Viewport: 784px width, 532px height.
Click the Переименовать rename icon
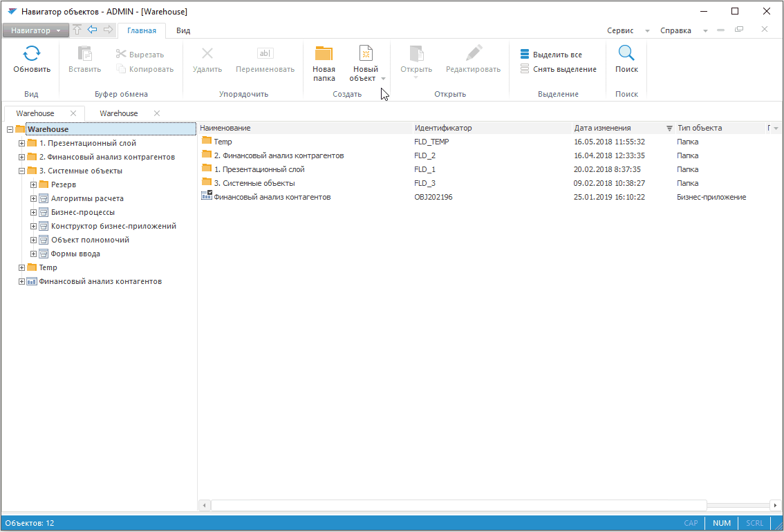coord(265,53)
